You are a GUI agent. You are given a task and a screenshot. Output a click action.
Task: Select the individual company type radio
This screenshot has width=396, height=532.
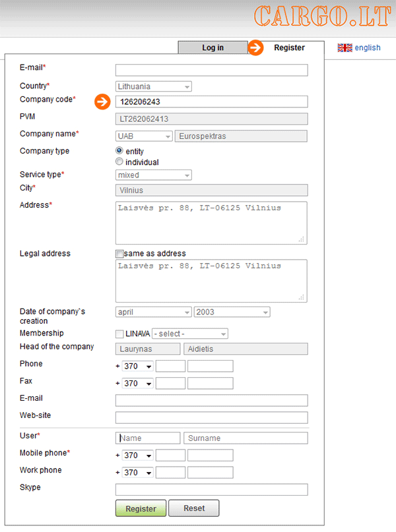(x=119, y=162)
